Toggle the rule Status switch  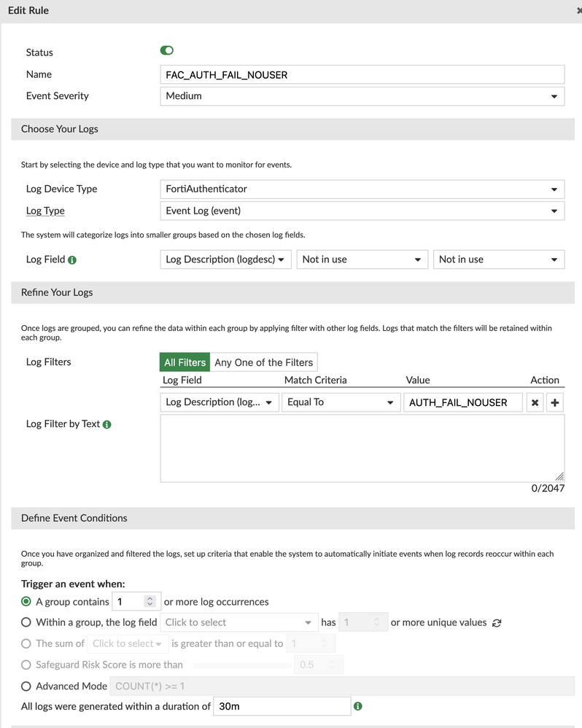pos(167,51)
